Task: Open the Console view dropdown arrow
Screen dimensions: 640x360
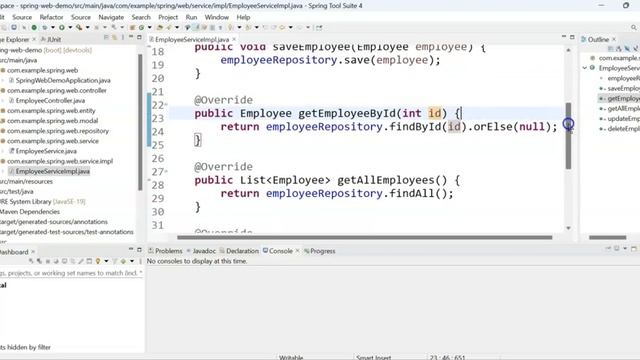Action: [625, 248]
